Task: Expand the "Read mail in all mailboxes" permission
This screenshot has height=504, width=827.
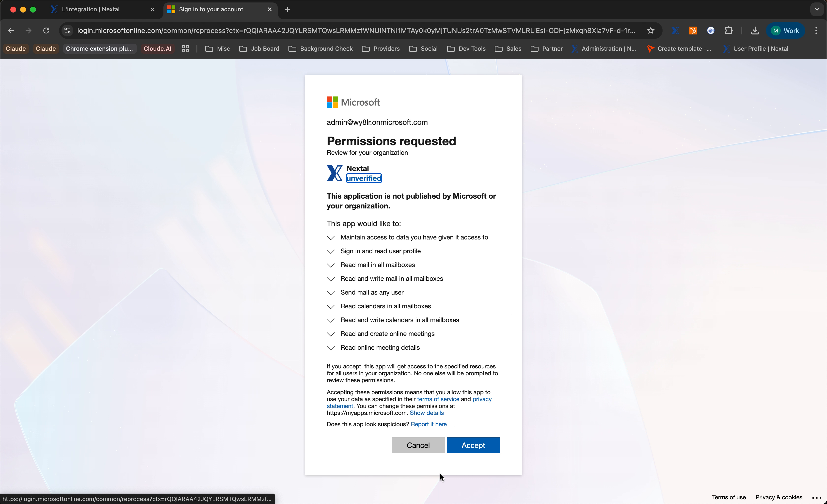Action: click(331, 265)
